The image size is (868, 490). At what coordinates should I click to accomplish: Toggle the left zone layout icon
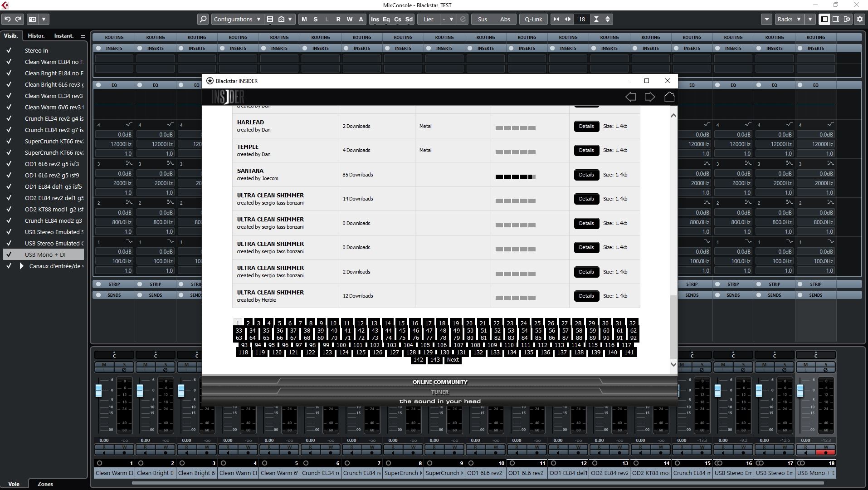[824, 19]
